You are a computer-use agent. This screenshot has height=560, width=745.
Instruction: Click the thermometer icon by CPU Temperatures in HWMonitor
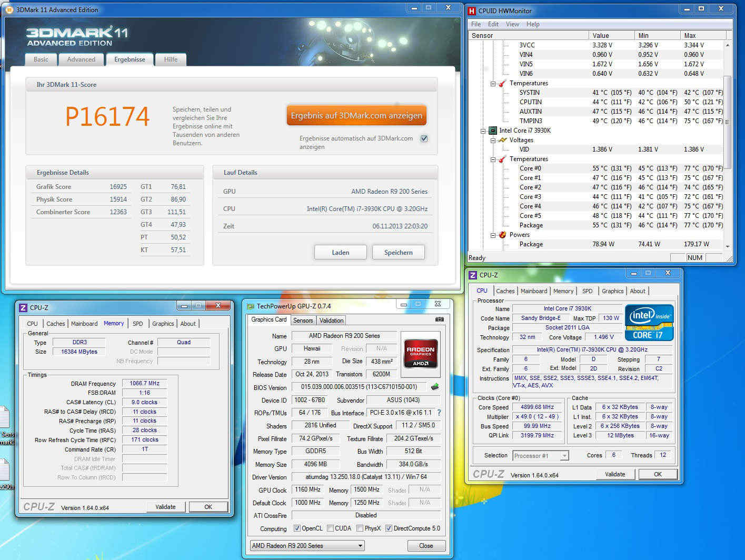coord(503,159)
